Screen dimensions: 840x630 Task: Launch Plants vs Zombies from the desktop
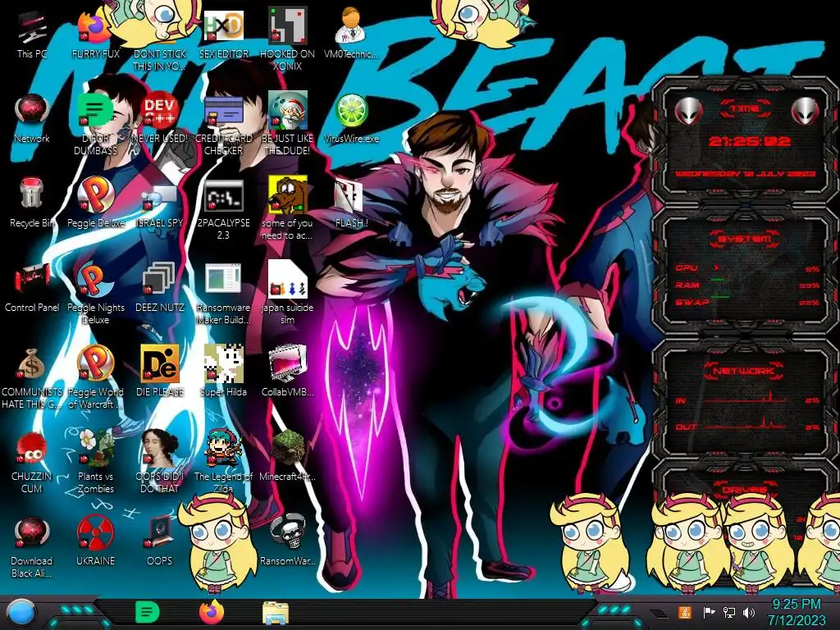click(x=95, y=462)
